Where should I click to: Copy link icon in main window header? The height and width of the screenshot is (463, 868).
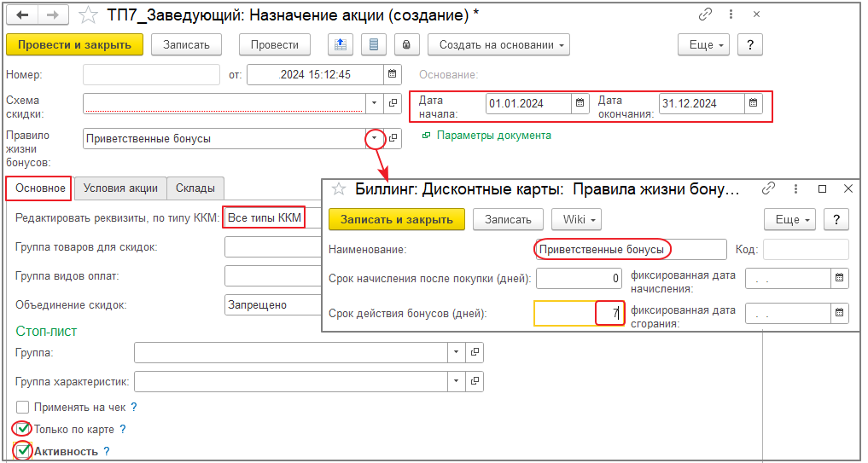point(705,15)
